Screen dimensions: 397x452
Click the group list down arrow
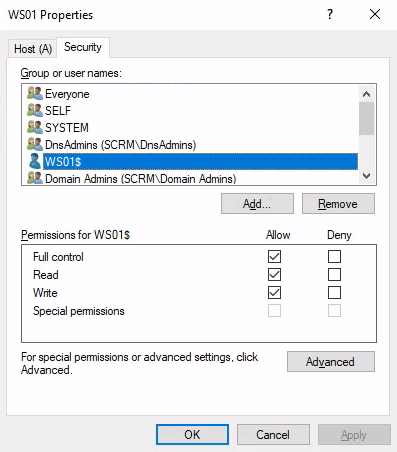pyautogui.click(x=367, y=176)
